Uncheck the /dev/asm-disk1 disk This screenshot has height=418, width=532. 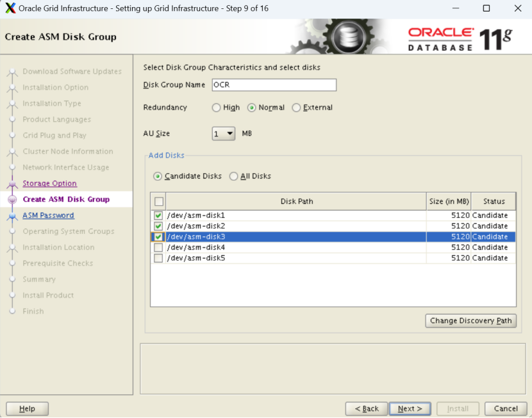(x=157, y=215)
